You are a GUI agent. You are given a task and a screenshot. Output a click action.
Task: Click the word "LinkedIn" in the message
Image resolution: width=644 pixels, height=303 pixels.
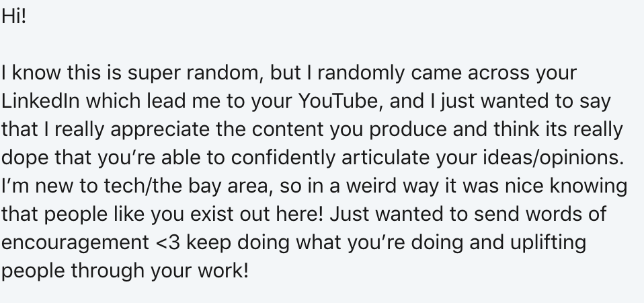[40, 101]
